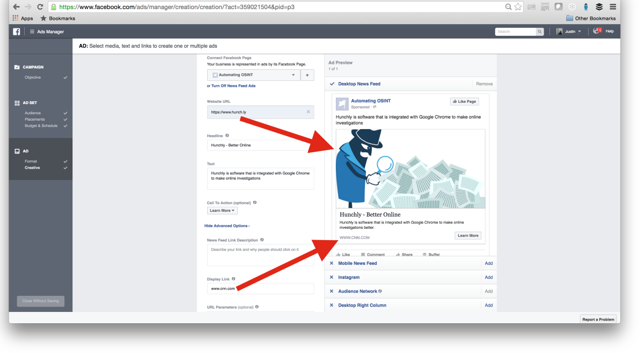The width and height of the screenshot is (644, 357).
Task: Click the ad Text input area
Action: (260, 178)
